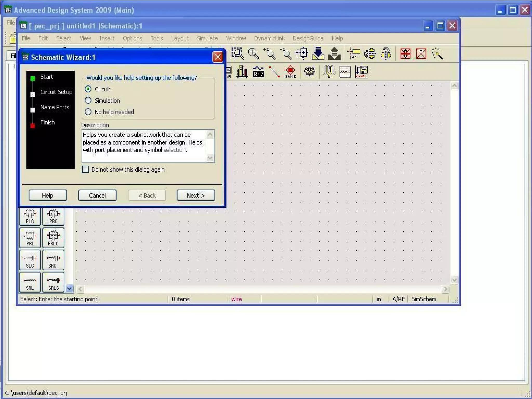Image resolution: width=532 pixels, height=399 pixels.
Task: Select the Insert Wire tool
Action: tap(274, 71)
